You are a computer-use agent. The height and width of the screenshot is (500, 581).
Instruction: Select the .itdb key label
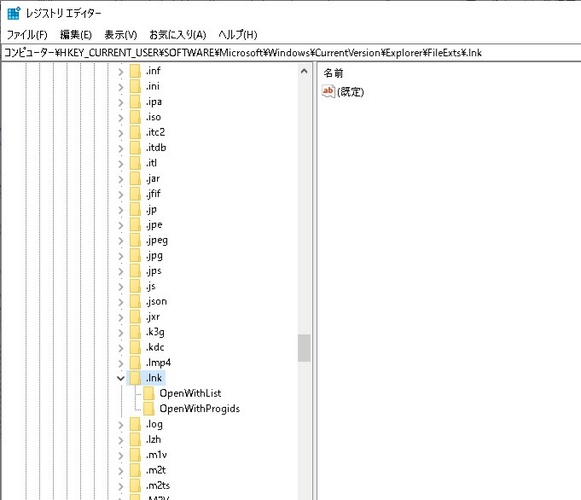(x=156, y=148)
